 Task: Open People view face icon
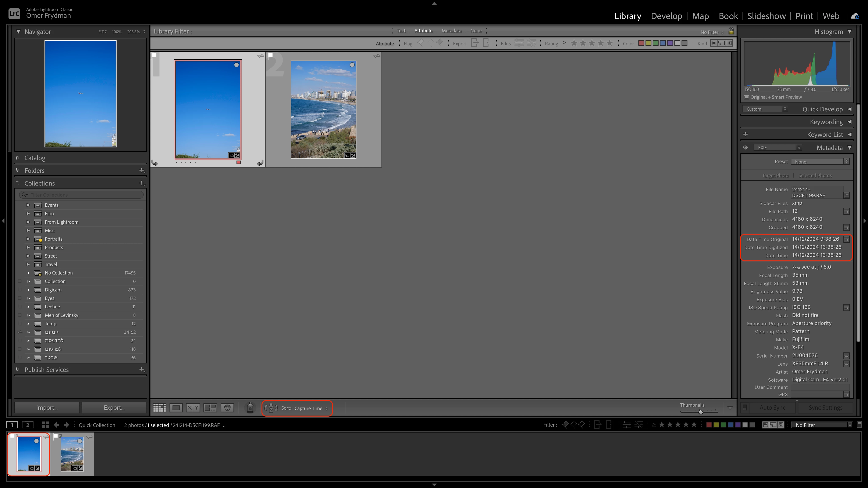pyautogui.click(x=227, y=408)
